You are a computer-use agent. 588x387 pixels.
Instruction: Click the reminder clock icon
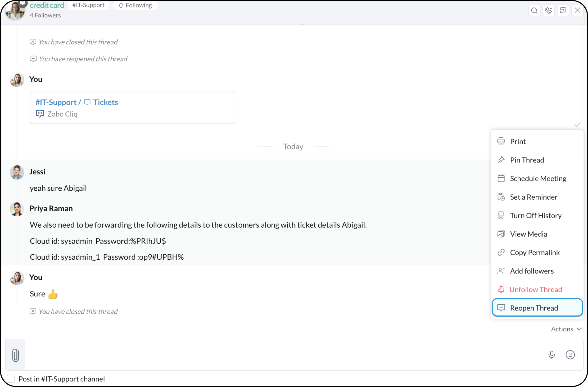pos(501,197)
